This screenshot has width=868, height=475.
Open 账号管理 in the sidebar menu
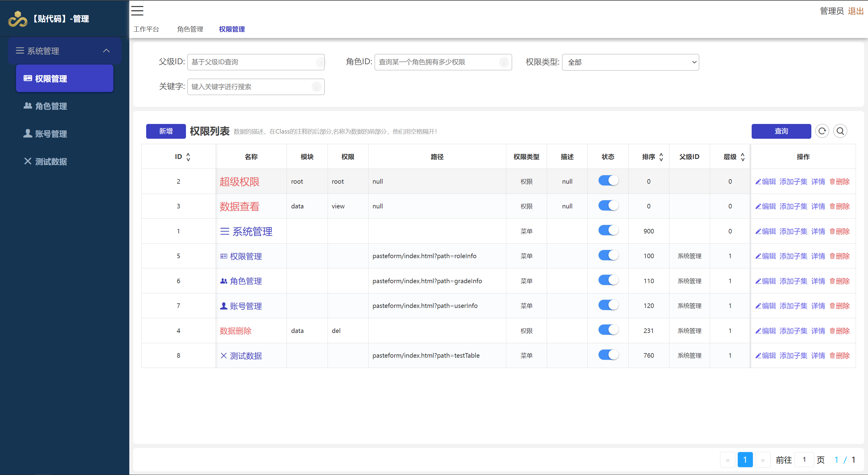coord(51,134)
